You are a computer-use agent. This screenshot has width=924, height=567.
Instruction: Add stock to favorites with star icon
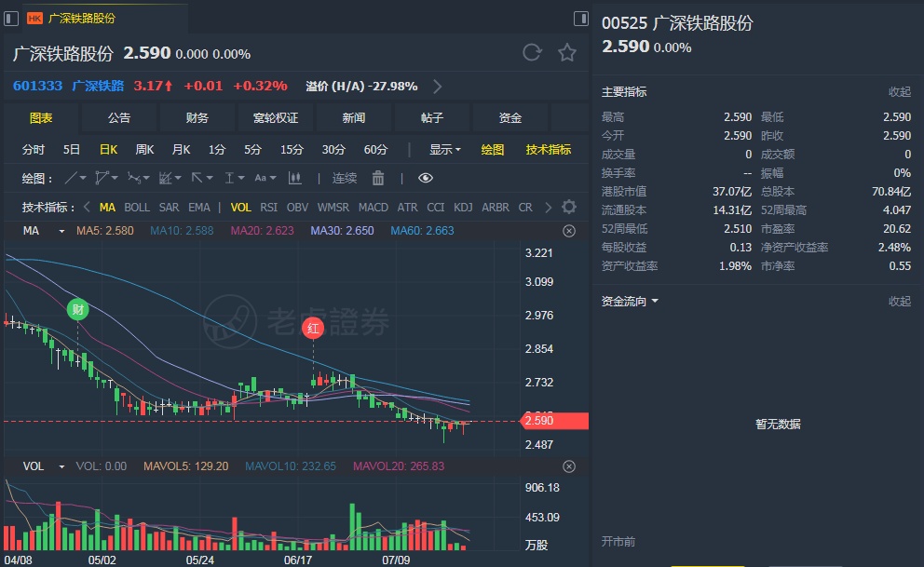pos(567,53)
